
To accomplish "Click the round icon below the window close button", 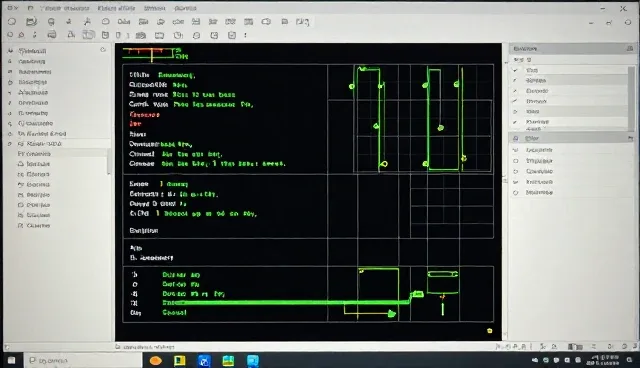I will coord(628,22).
